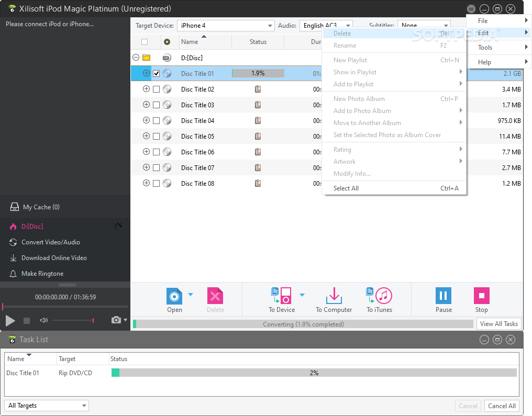Click the playback seek bar
The width and height of the screenshot is (532, 416).
tap(65, 307)
